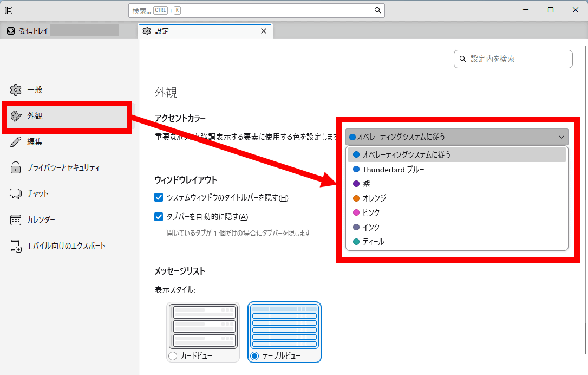The width and height of the screenshot is (588, 375).
Task: Select the Card View radio button
Action: 173,356
